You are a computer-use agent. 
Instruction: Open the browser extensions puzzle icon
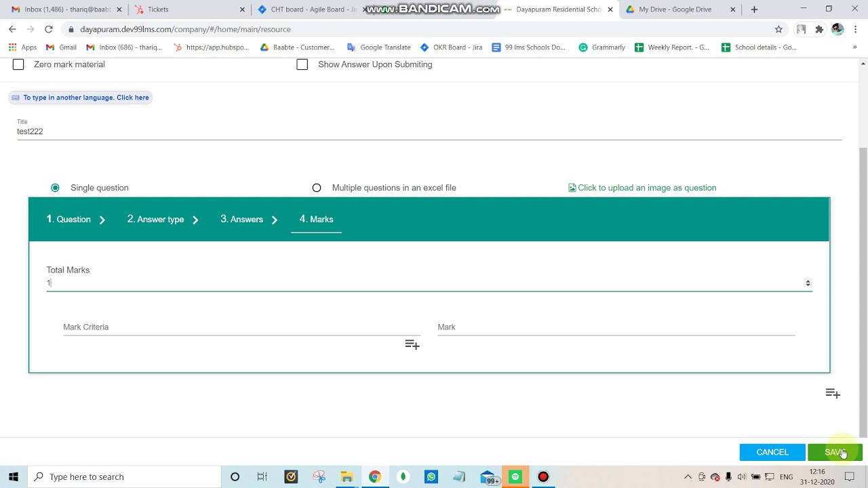point(819,29)
